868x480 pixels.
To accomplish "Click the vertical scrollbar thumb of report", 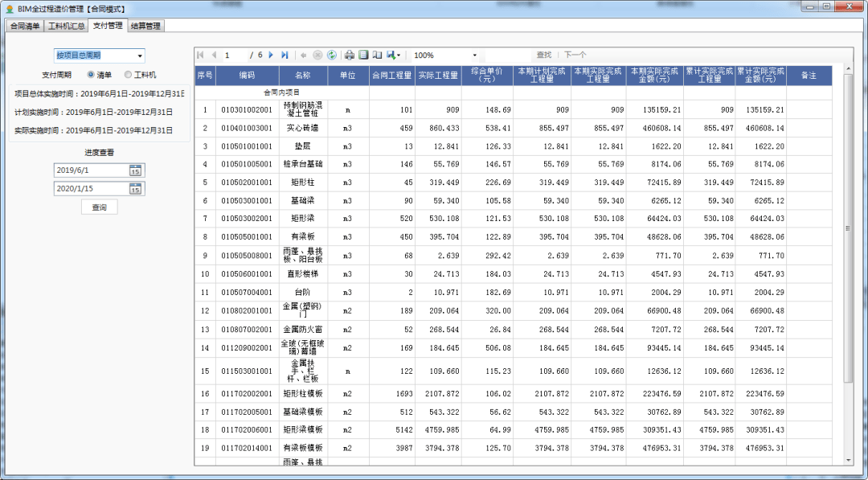I will pyautogui.click(x=848, y=228).
